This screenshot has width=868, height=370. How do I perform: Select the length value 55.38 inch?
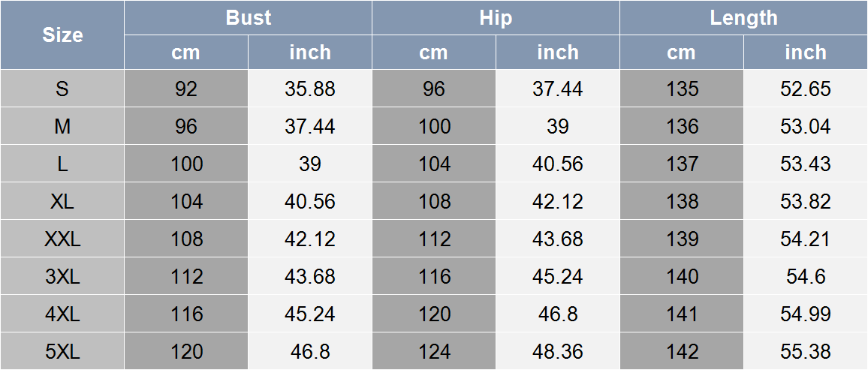pyautogui.click(x=806, y=352)
